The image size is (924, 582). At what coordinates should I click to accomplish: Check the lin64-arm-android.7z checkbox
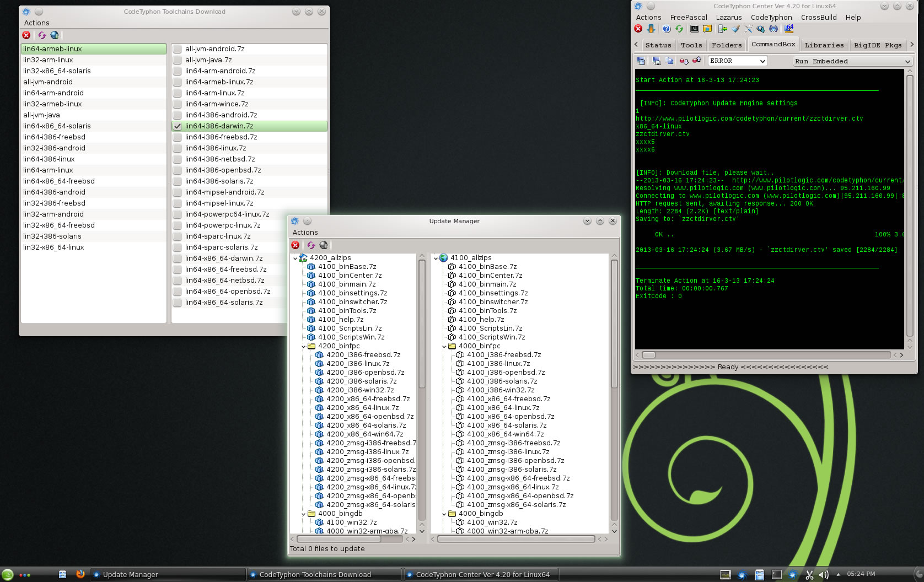[178, 71]
